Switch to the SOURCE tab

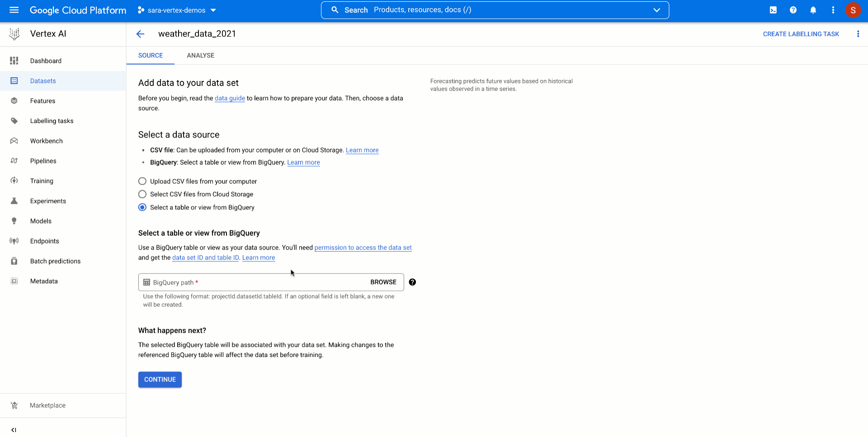click(x=151, y=55)
